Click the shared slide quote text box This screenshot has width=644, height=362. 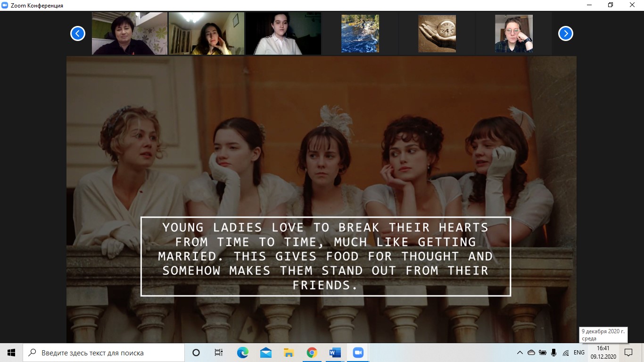326,256
